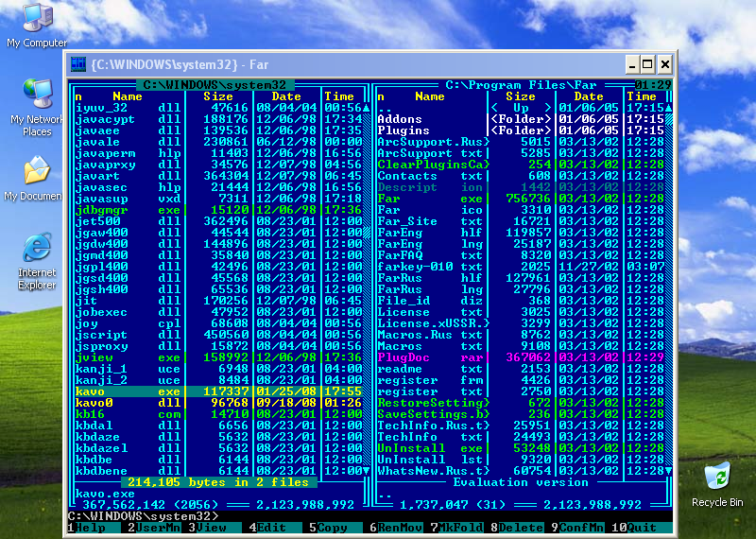The width and height of the screenshot is (756, 539).
Task: Open the My Computer desktop icon
Action: point(37,26)
